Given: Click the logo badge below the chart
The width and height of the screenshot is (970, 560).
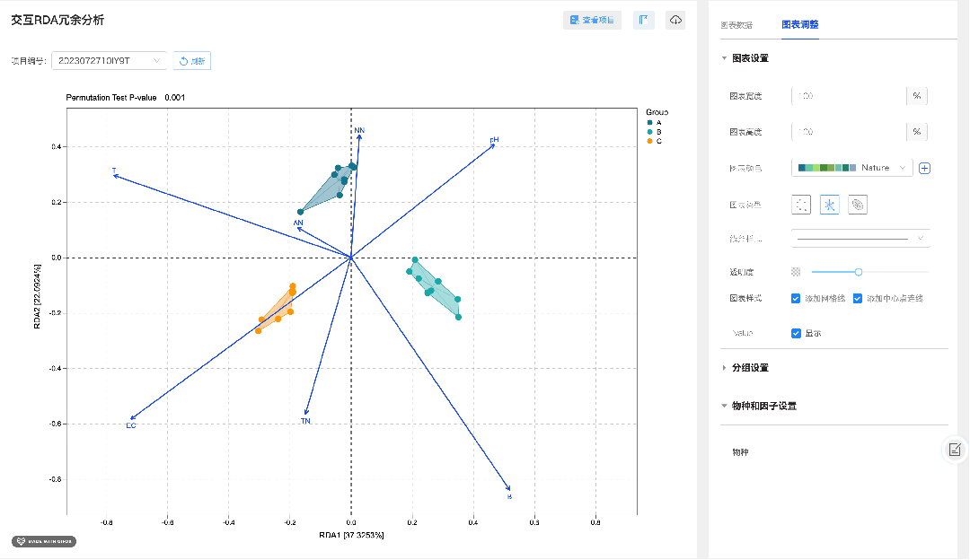Looking at the screenshot, I should tap(44, 541).
